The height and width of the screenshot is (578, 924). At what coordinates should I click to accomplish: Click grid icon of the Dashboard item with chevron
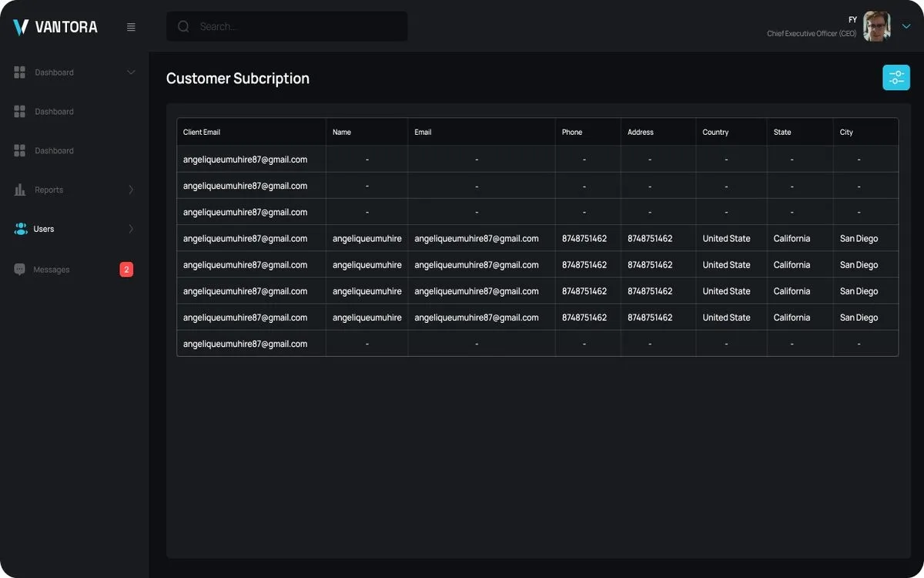tap(20, 72)
